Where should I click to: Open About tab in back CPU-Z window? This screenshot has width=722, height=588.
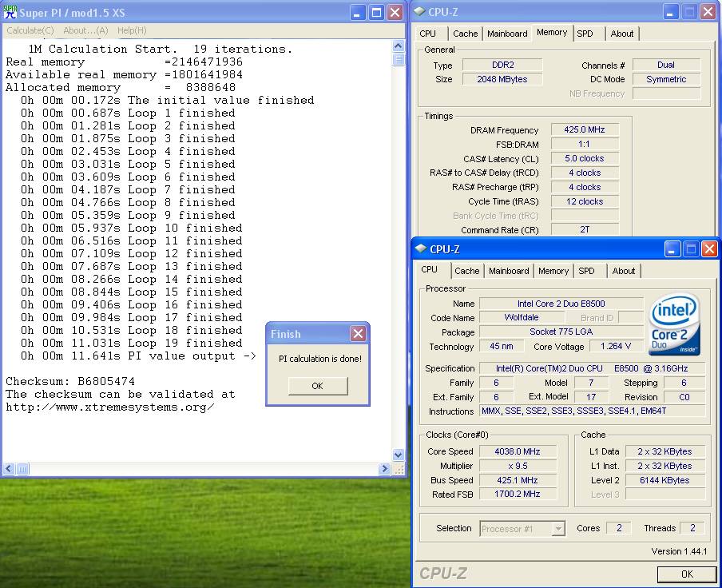[x=622, y=34]
